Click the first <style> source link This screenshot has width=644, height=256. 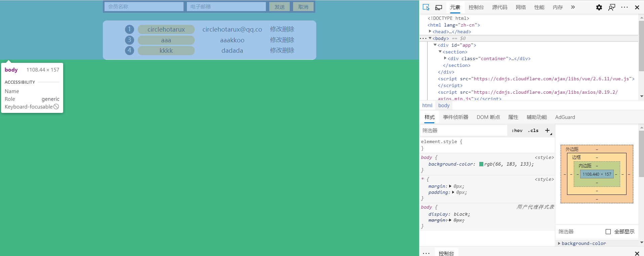coord(544,157)
